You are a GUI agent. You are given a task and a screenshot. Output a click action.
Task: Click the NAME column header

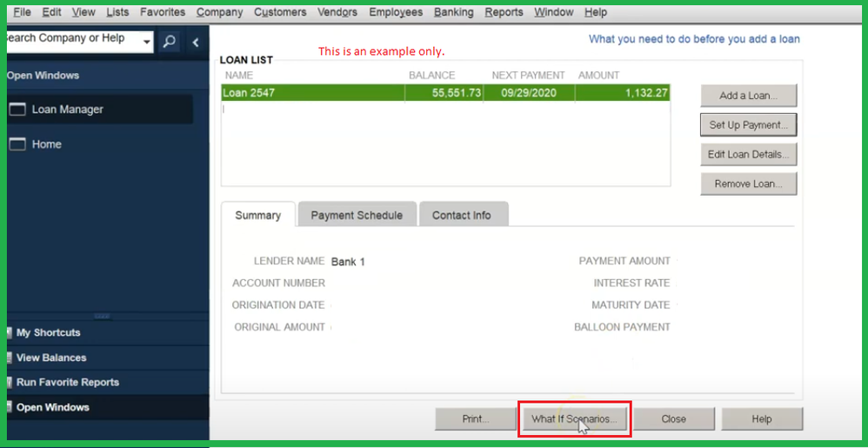click(238, 76)
